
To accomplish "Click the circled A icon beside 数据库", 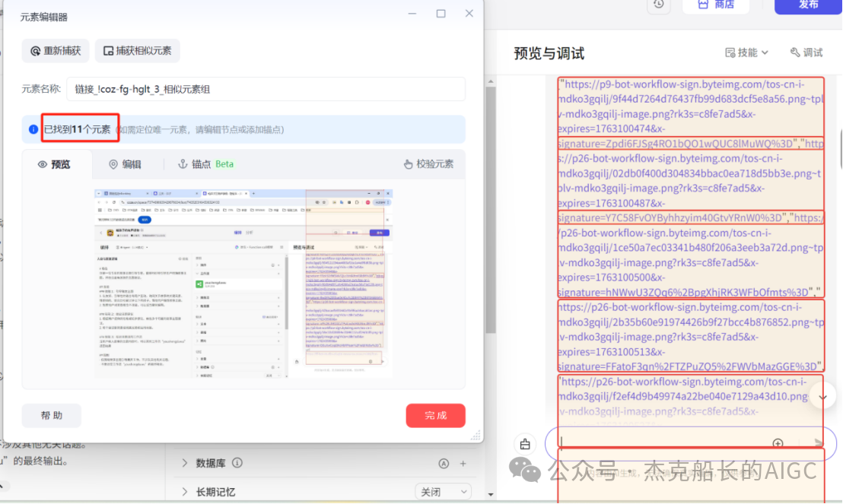I will click(443, 463).
